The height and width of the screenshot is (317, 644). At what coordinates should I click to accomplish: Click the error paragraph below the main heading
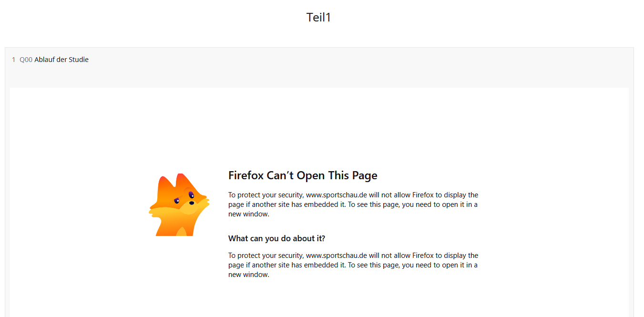pos(353,205)
